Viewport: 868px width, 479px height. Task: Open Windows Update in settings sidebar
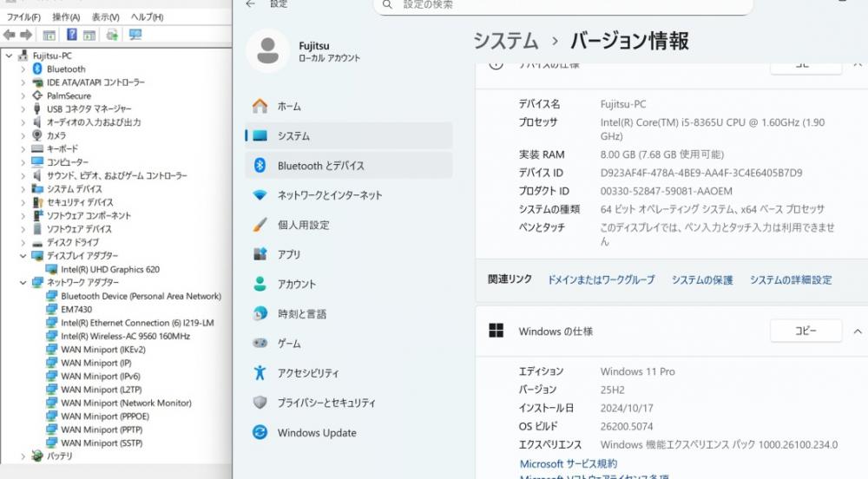(316, 433)
